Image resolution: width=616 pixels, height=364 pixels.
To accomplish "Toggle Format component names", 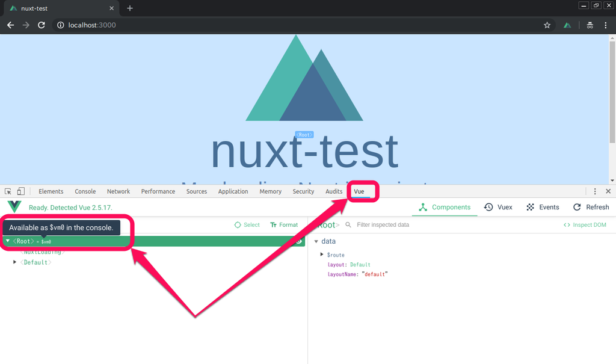I will [284, 225].
